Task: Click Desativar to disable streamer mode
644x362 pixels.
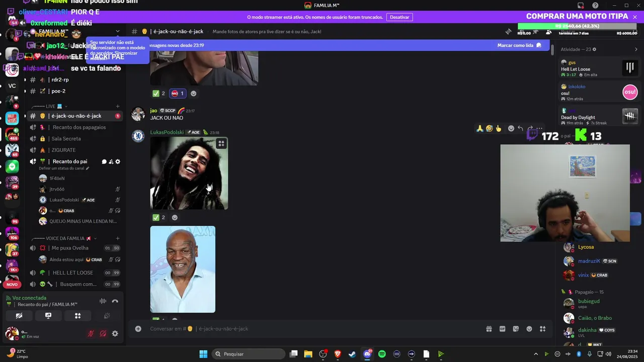Action: coord(399,17)
